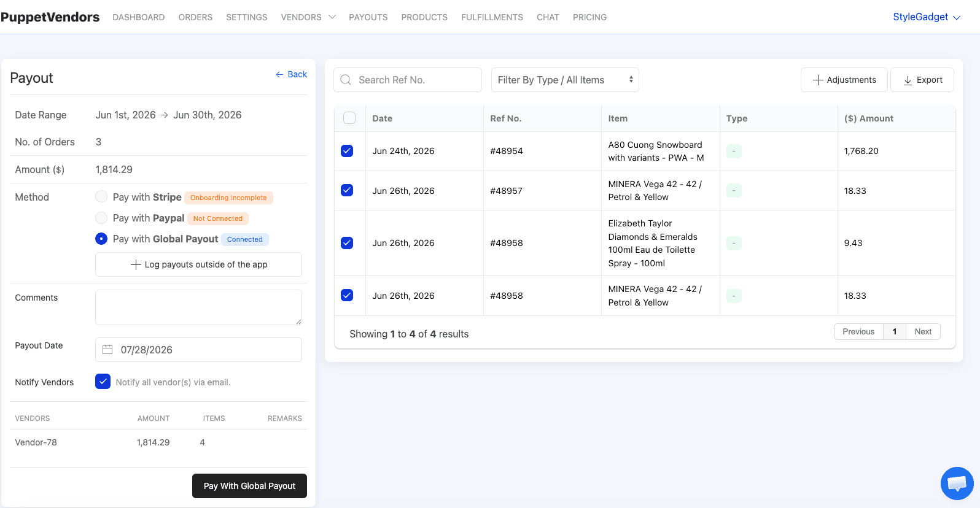Open the Orders page
Image resolution: width=980 pixels, height=508 pixels.
[x=195, y=17]
